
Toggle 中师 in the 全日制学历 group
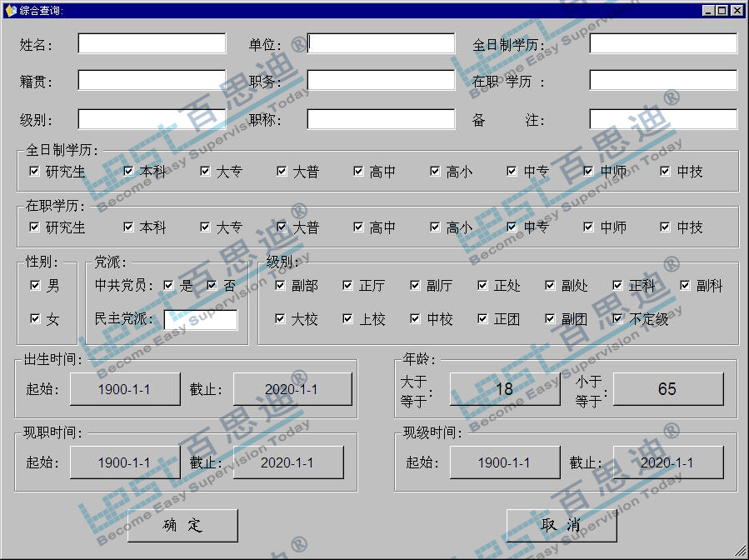tap(588, 171)
